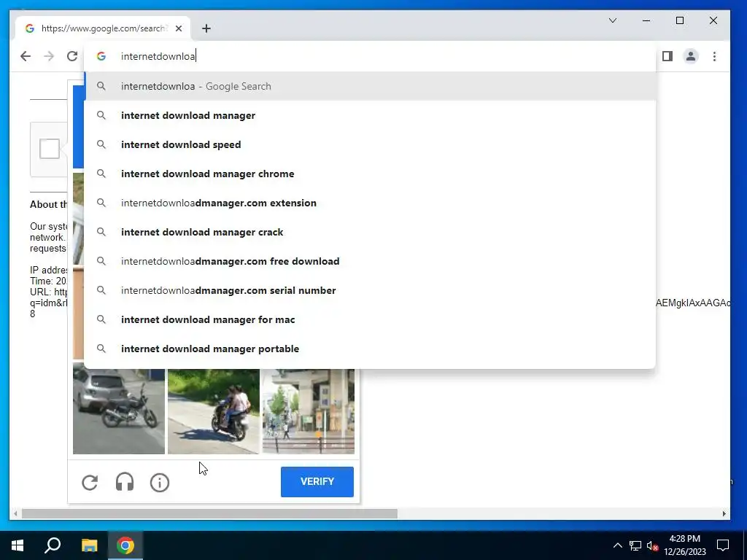Choose suggestion 'internet download manager for mac'
This screenshot has height=560, width=747.
click(370, 319)
